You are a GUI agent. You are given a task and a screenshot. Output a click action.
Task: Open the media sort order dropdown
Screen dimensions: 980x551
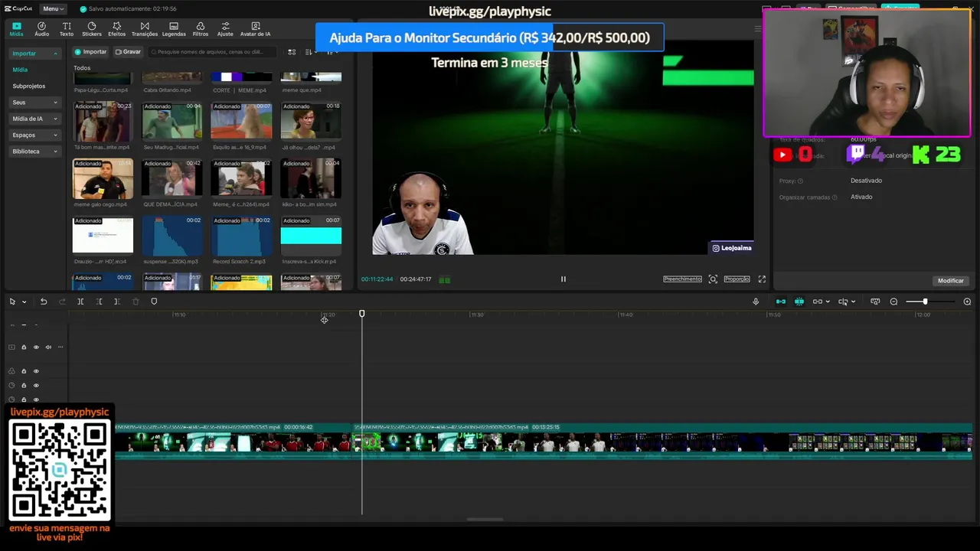310,52
